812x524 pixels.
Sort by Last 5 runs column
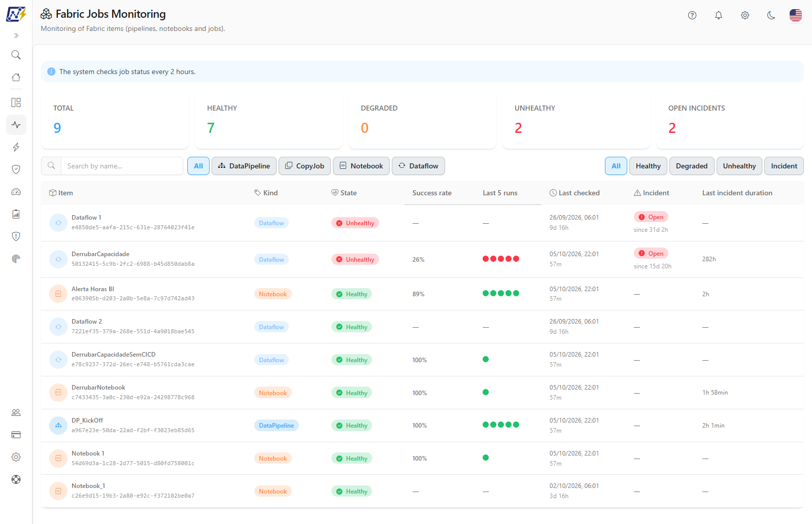pos(500,193)
